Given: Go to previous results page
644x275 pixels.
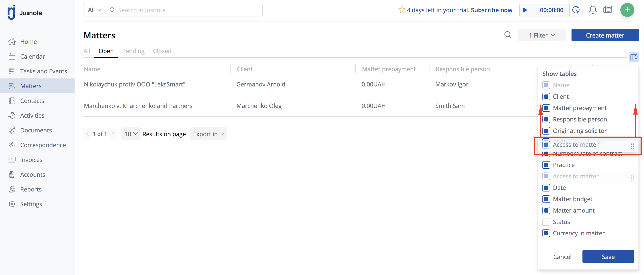Looking at the screenshot, I should click(87, 134).
